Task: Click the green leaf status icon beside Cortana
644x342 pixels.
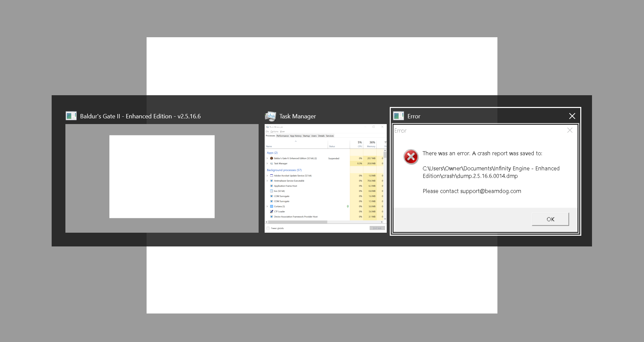Action: (x=348, y=207)
